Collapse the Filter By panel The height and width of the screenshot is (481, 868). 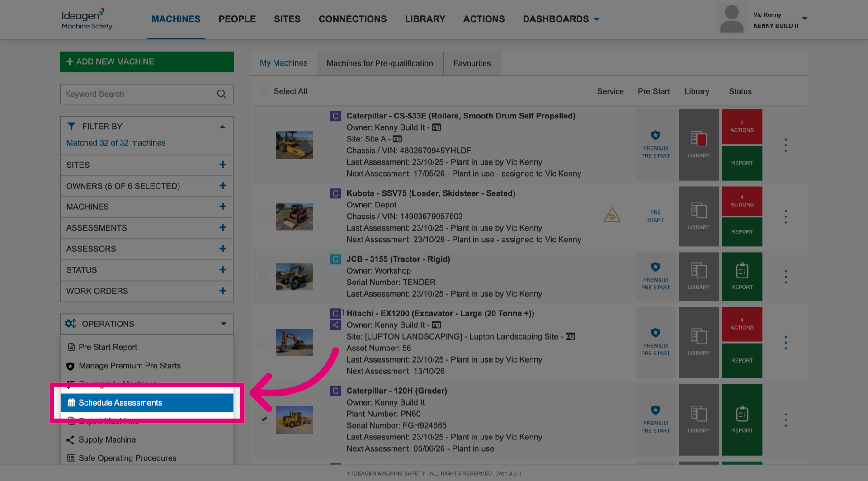coord(222,127)
